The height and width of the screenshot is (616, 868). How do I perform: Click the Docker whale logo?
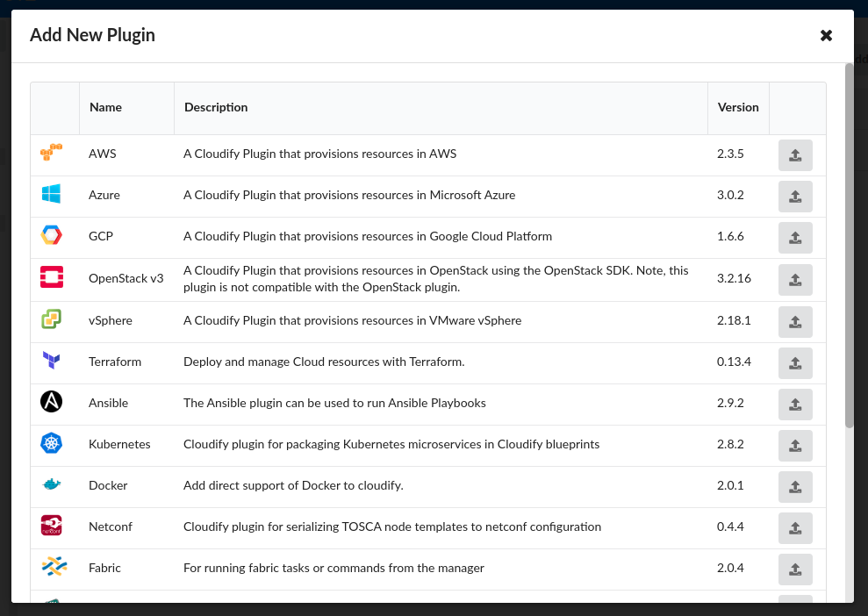click(52, 484)
